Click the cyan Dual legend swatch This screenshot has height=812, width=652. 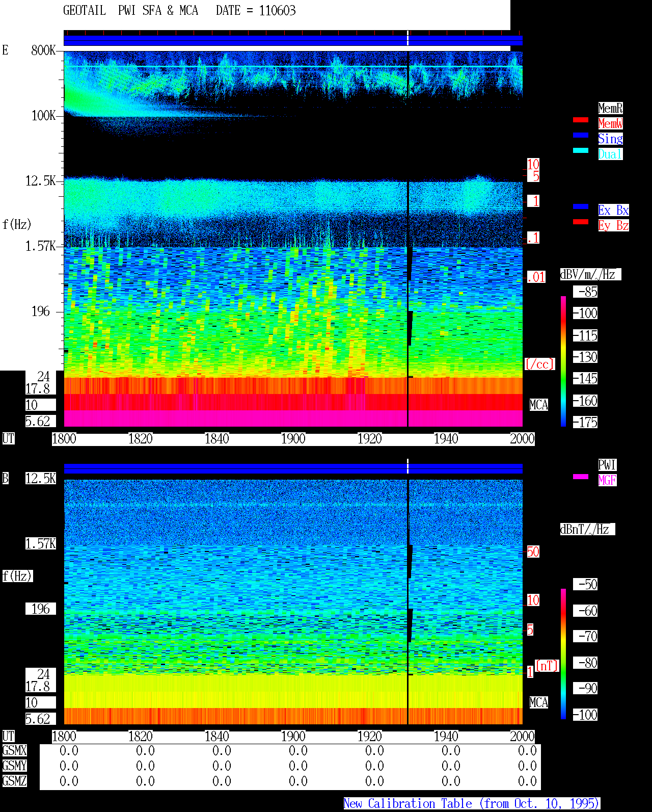pyautogui.click(x=581, y=150)
